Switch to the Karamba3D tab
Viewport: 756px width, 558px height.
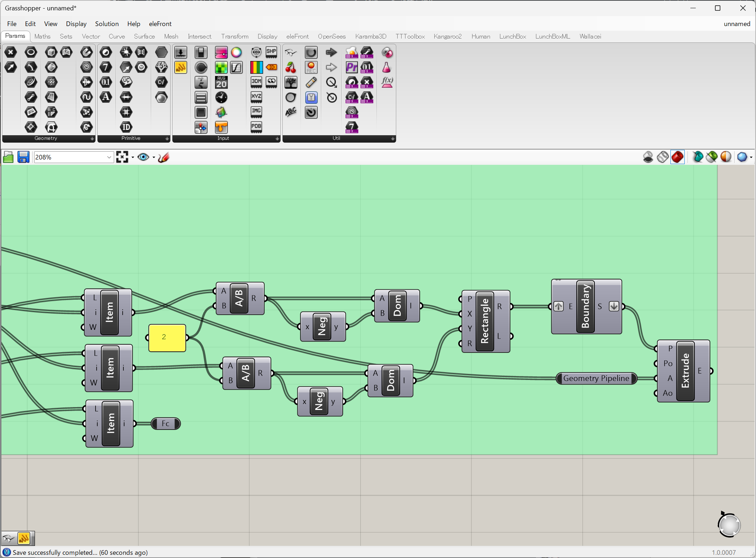coord(371,36)
